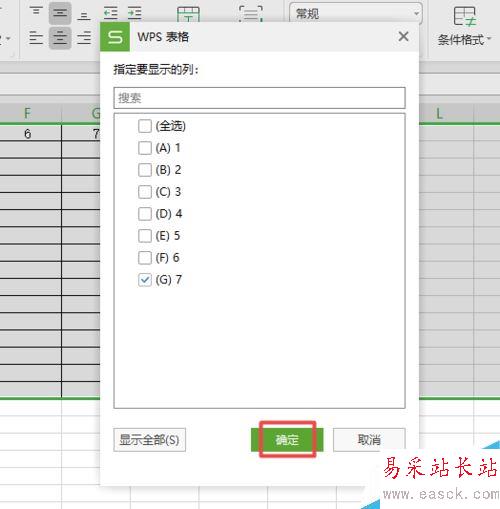500x509 pixels.
Task: Click the WPS green S logo
Action: coord(115,37)
